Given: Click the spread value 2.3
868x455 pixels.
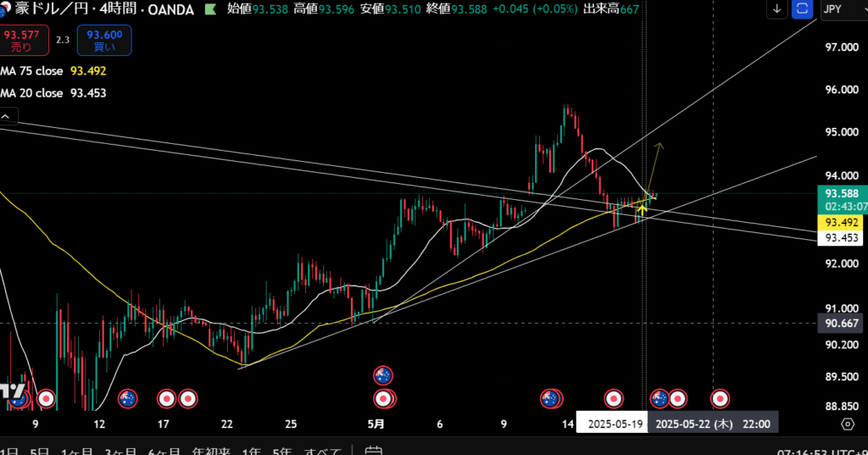Looking at the screenshot, I should pyautogui.click(x=63, y=40).
